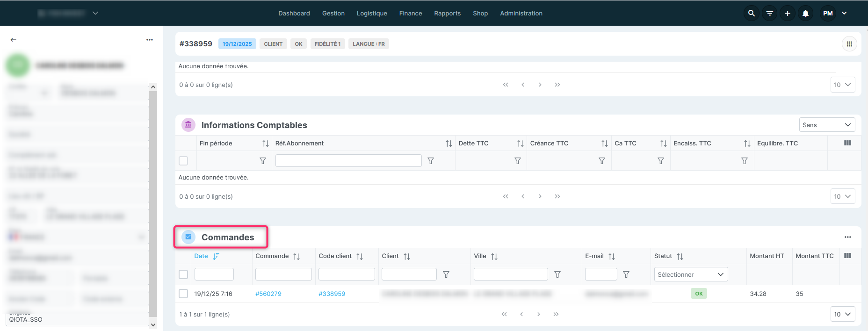Open the sidebar three-dots menu
Screen dimensions: 868x331
[149, 40]
